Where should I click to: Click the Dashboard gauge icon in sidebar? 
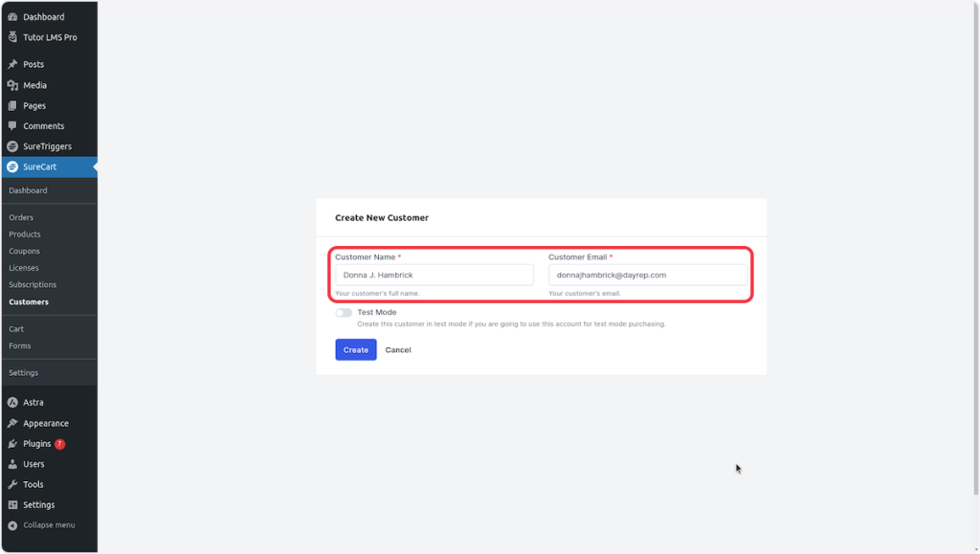coord(12,17)
